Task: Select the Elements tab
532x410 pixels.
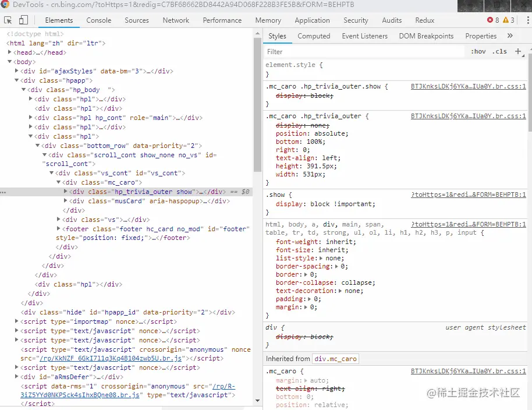Action: pyautogui.click(x=59, y=20)
